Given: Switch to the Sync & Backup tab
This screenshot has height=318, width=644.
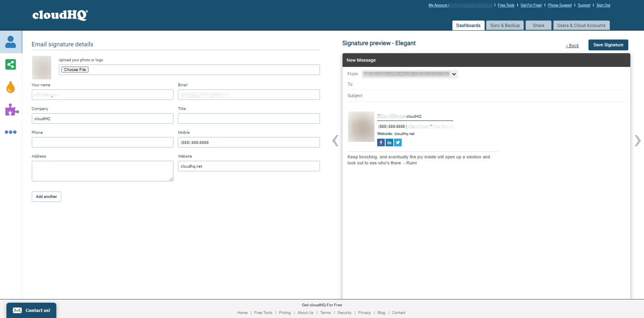Looking at the screenshot, I should click(x=505, y=25).
